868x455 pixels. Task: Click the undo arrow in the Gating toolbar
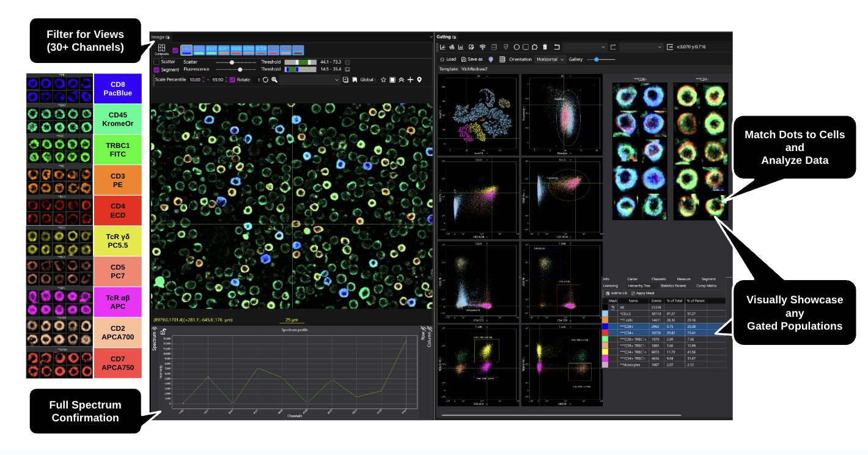pos(556,46)
